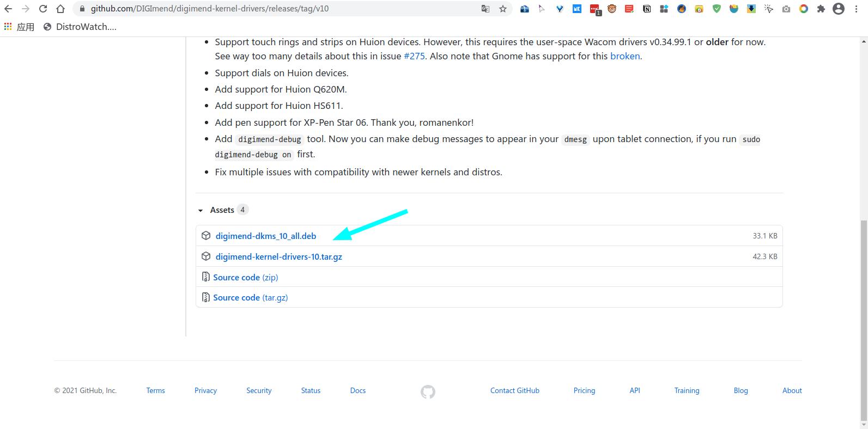Click the browser forward arrow
This screenshot has width=868, height=429.
[26, 9]
